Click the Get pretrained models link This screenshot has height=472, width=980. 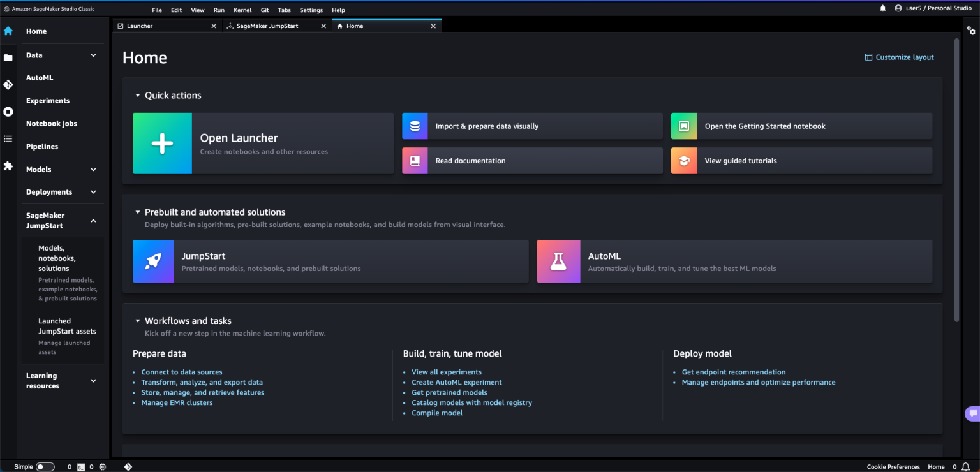pos(449,392)
